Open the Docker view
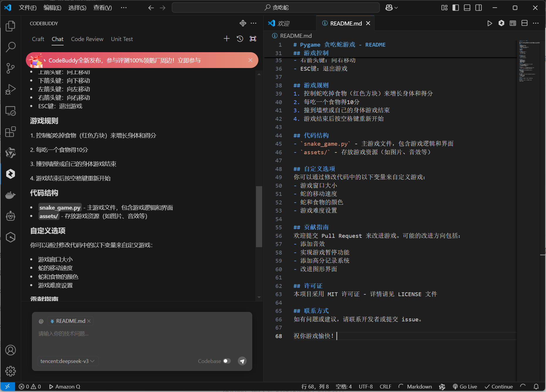Viewport: 546px width, 392px height. click(11, 195)
